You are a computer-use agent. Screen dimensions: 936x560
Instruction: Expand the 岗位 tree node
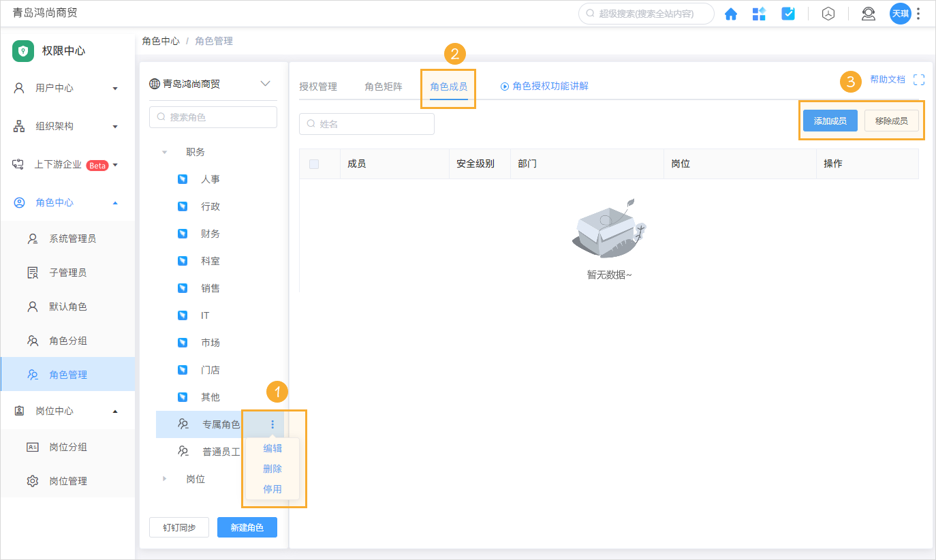click(x=163, y=479)
